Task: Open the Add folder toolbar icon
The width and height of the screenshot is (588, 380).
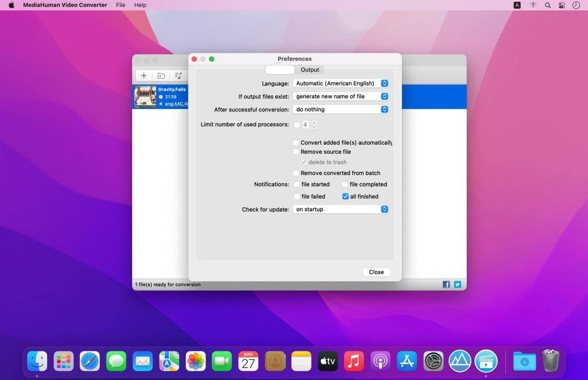Action: [161, 75]
